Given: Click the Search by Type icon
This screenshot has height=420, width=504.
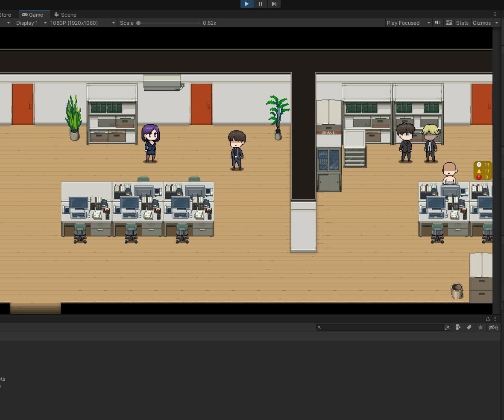Looking at the screenshot, I should coord(458,327).
